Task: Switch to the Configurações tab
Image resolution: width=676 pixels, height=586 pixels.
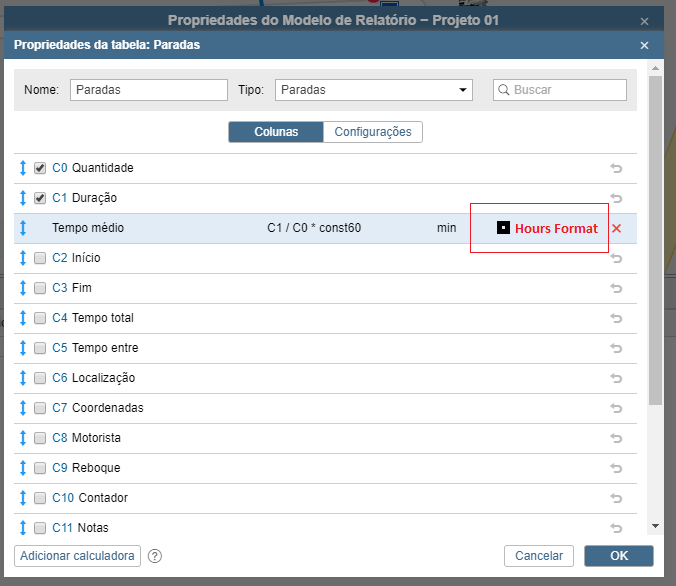Action: point(372,132)
